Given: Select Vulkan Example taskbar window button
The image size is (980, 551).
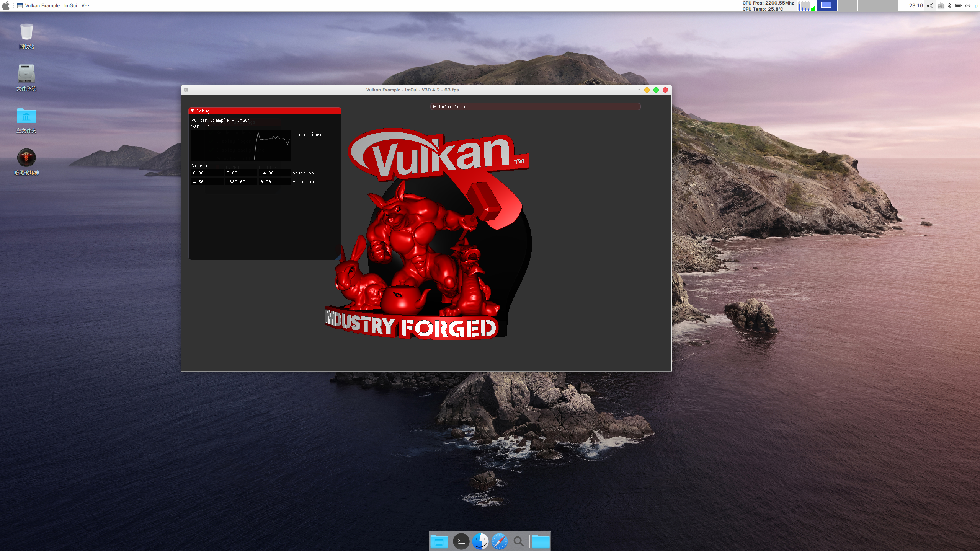Looking at the screenshot, I should pyautogui.click(x=54, y=6).
